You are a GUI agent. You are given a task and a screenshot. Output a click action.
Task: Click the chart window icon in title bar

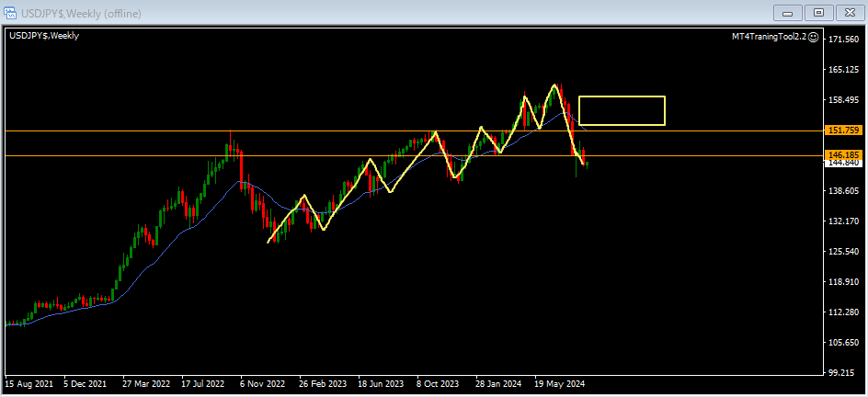click(11, 11)
